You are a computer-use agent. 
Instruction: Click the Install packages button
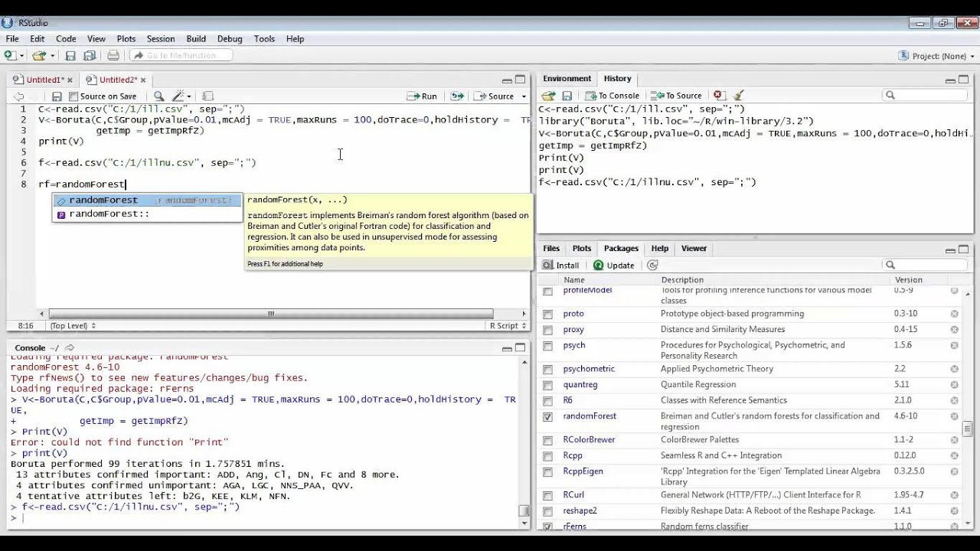pos(560,266)
